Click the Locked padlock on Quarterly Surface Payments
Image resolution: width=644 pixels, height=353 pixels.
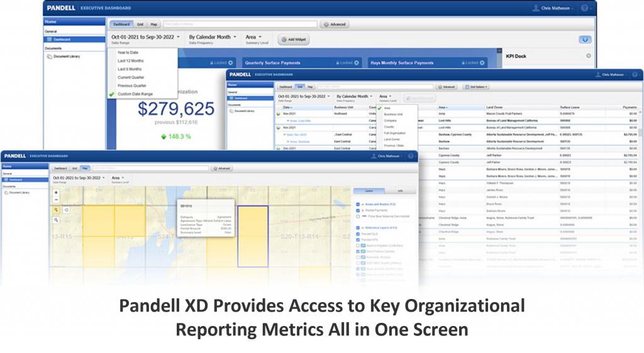(x=338, y=63)
